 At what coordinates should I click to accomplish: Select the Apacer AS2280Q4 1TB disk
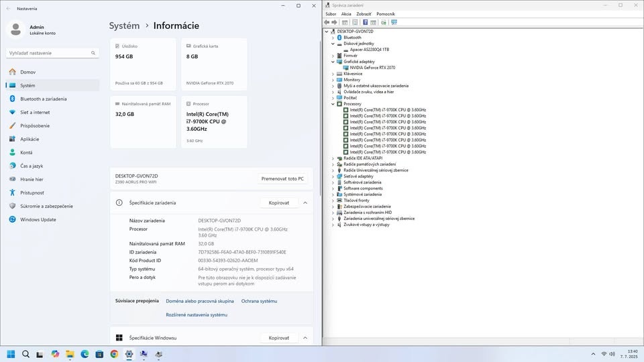pos(369,50)
